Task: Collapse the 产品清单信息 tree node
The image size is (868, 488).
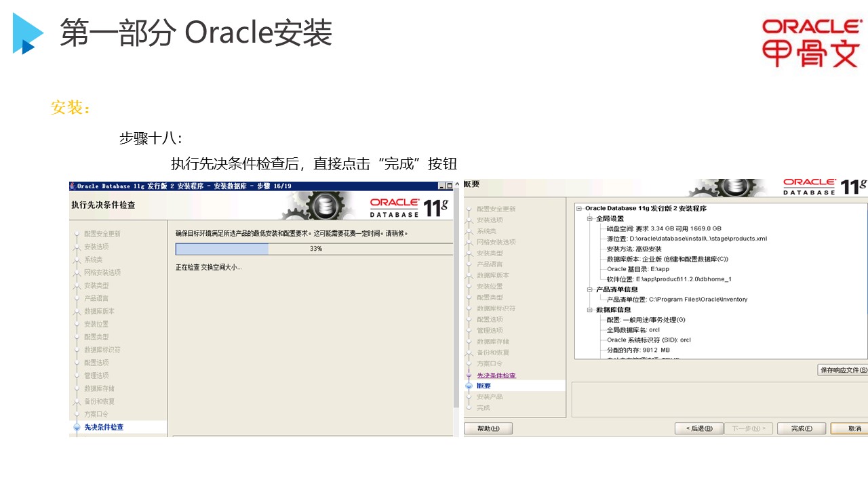Action: (x=589, y=289)
